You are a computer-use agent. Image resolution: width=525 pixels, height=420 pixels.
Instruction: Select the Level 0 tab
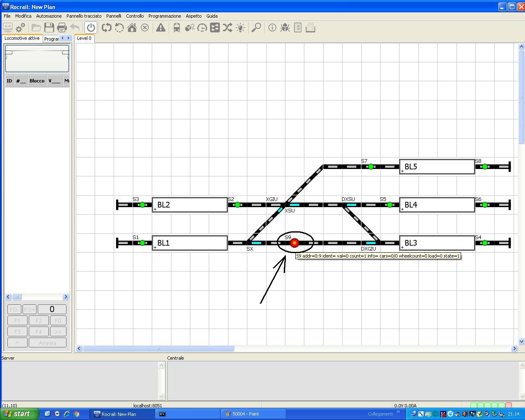point(84,38)
